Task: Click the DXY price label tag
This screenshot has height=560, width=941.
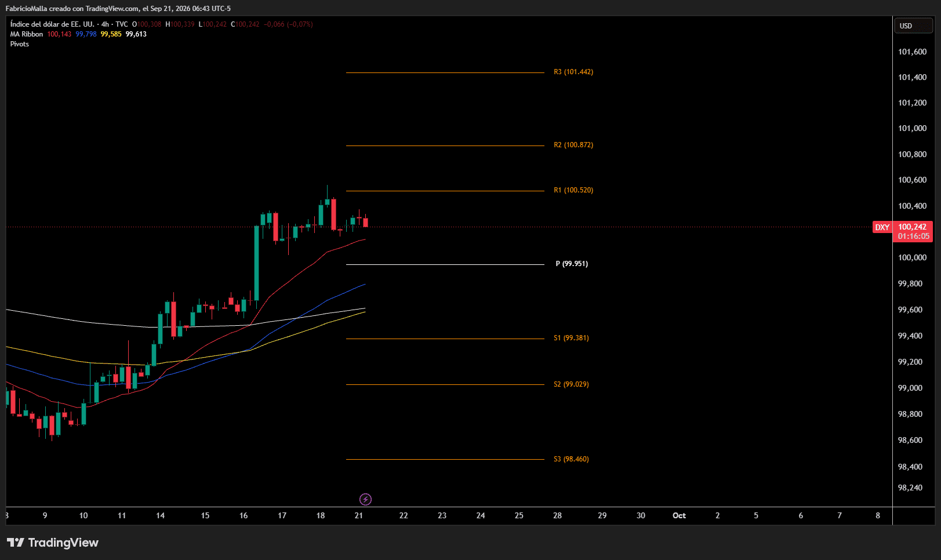Action: tap(882, 227)
